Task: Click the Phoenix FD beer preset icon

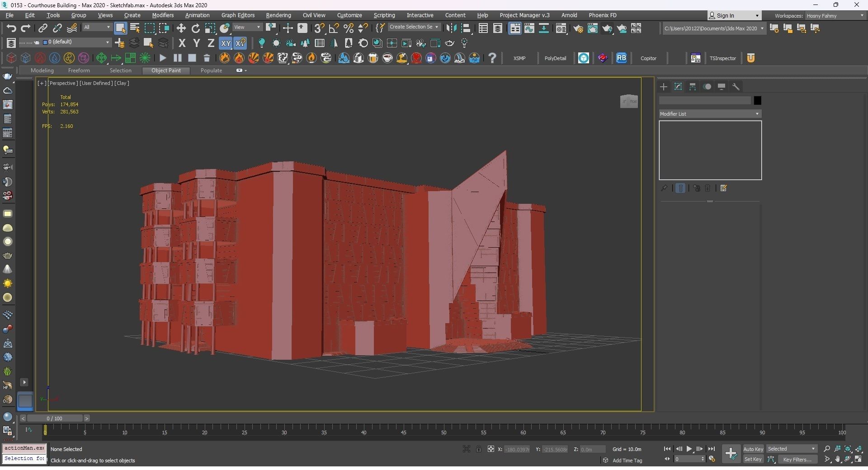Action: point(373,58)
